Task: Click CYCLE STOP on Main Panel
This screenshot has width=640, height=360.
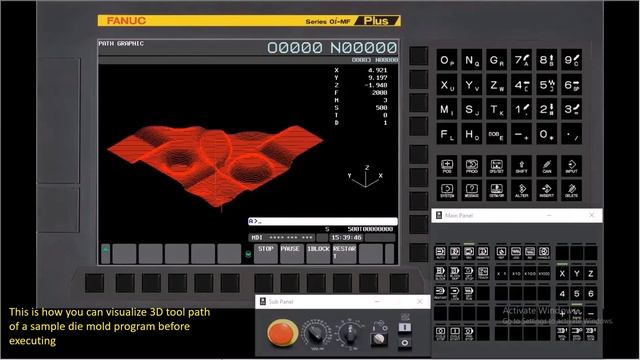Action: click(440, 333)
